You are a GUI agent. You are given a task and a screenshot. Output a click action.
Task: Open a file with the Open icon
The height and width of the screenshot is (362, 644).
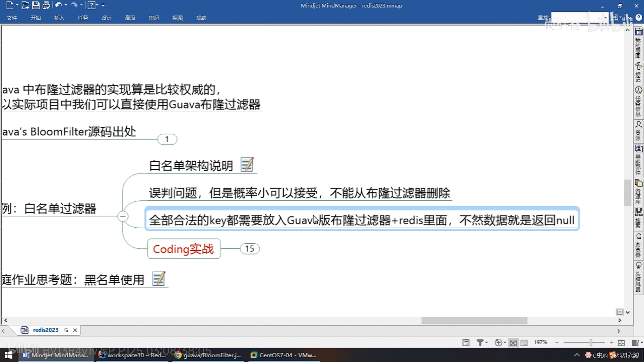[25, 5]
